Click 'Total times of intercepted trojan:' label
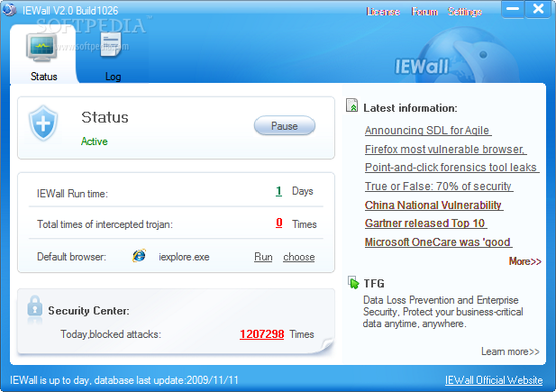Screen dimensions: 556x392 coord(105,224)
